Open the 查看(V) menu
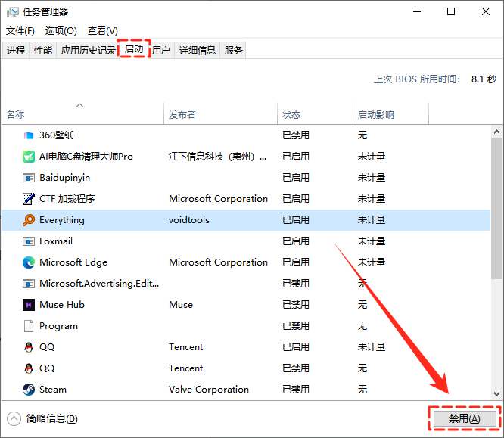The width and height of the screenshot is (504, 438). click(x=102, y=31)
